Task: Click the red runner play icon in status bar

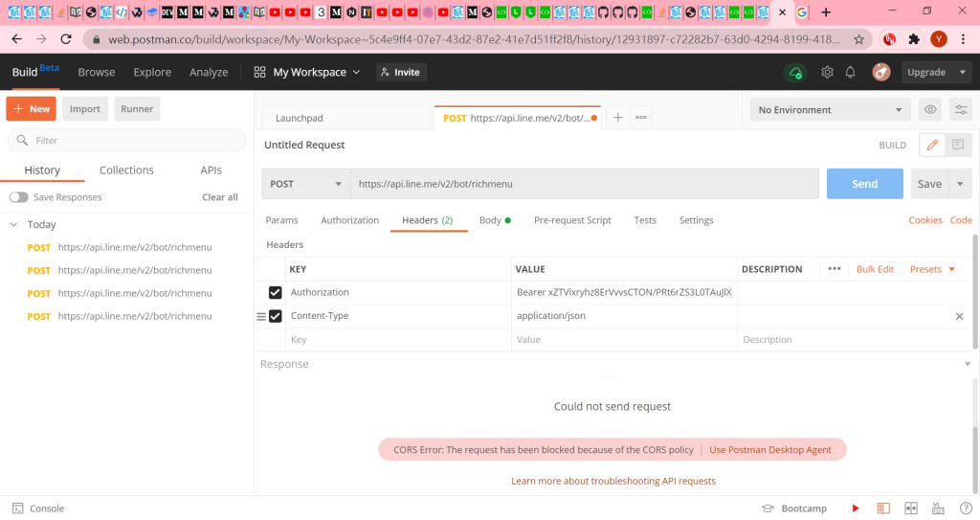Action: click(855, 509)
